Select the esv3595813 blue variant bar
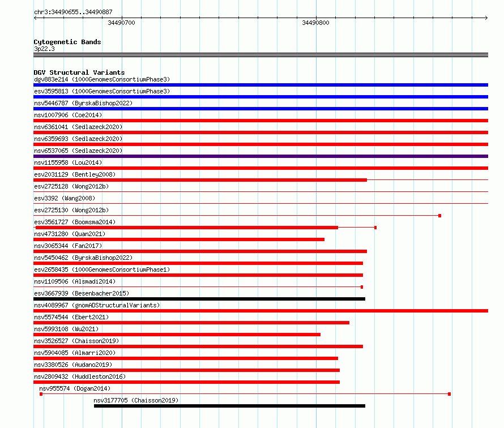This screenshot has height=428, width=504. pyautogui.click(x=260, y=97)
